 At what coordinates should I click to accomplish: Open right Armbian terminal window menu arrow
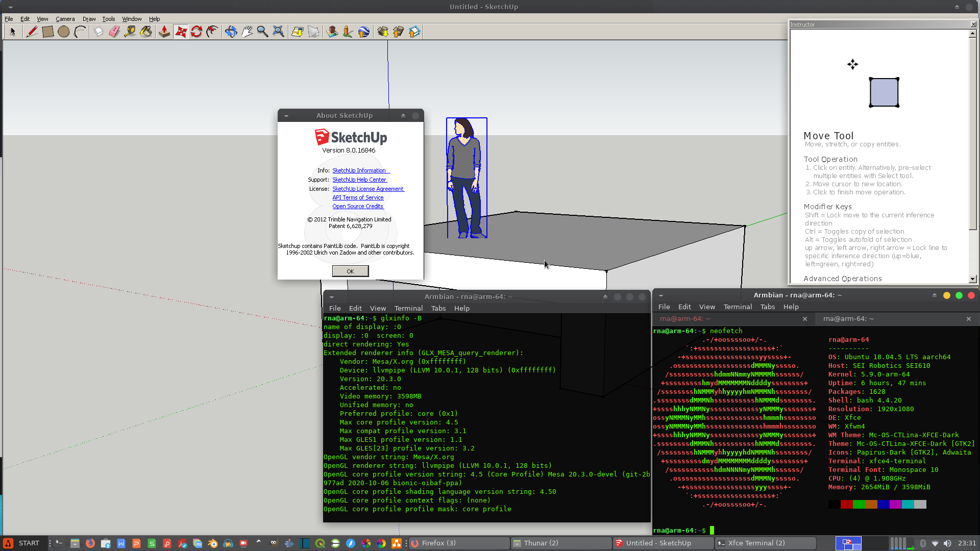pyautogui.click(x=661, y=295)
